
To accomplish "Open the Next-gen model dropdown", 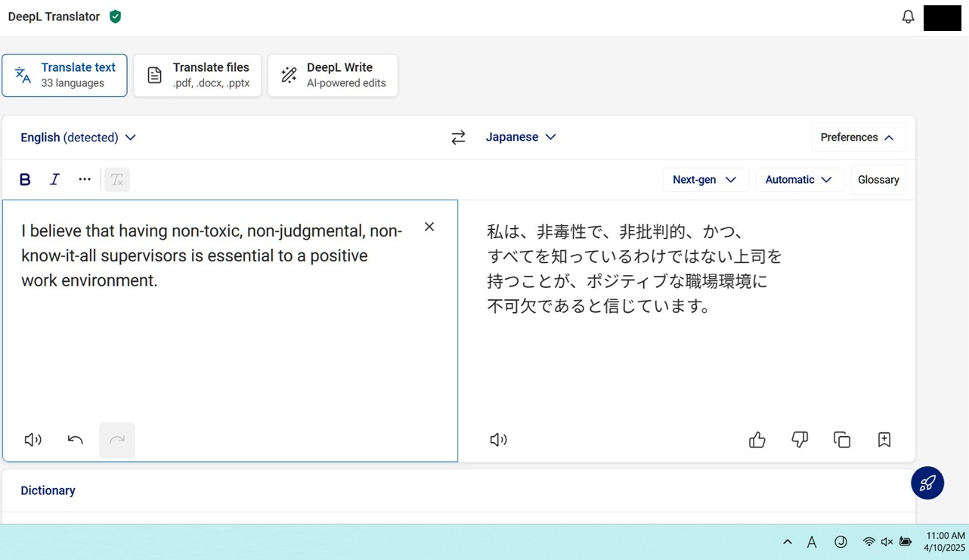I will 705,180.
